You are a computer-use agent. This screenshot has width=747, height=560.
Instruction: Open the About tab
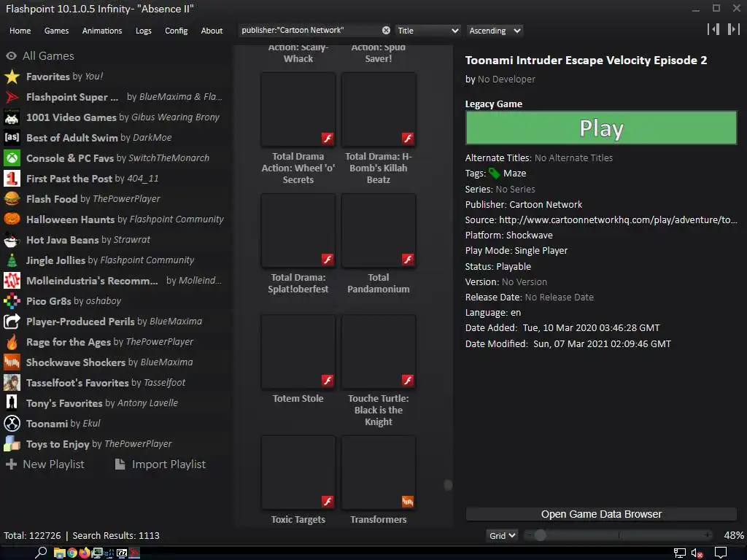212,31
